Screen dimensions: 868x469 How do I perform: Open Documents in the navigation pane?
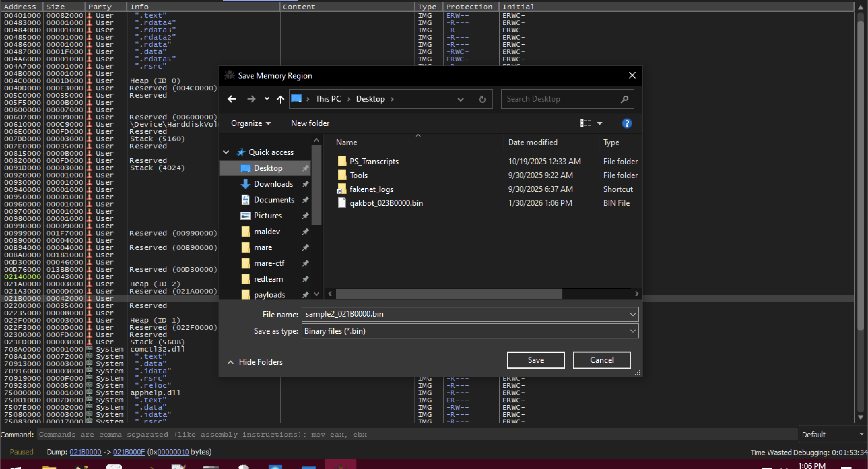tap(274, 200)
